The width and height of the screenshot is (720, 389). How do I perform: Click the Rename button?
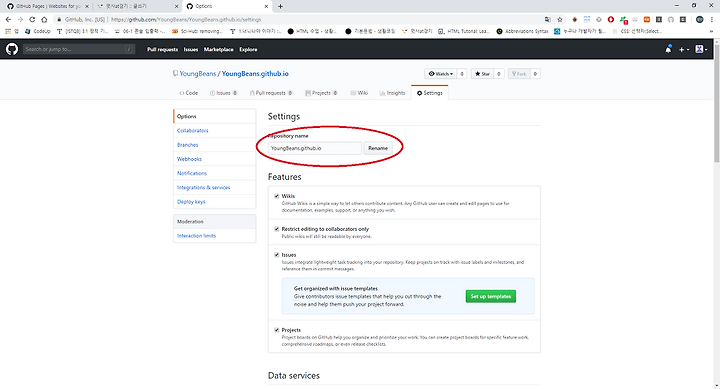pos(378,148)
